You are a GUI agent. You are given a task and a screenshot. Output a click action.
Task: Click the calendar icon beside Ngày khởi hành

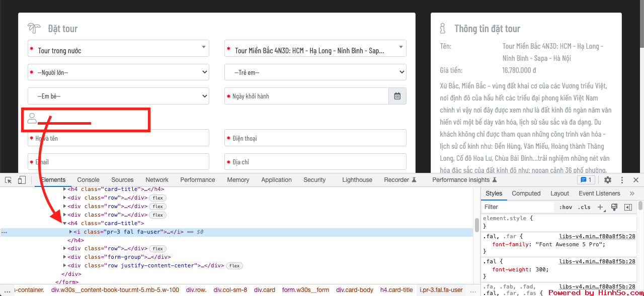coord(397,96)
